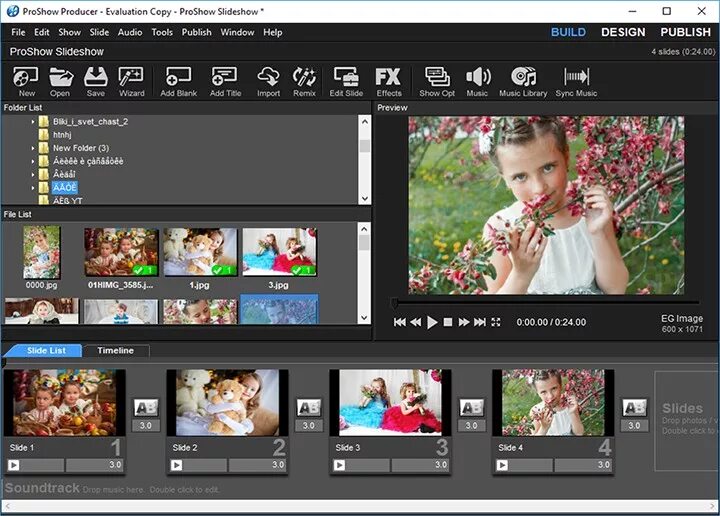
Task: Open the FX Effects tool
Action: 388,81
